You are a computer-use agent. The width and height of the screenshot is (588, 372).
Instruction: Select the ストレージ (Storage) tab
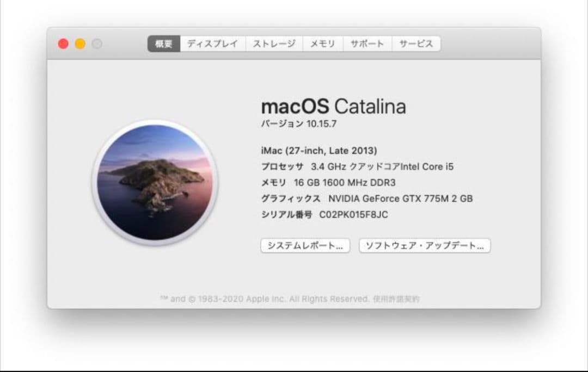click(x=273, y=44)
